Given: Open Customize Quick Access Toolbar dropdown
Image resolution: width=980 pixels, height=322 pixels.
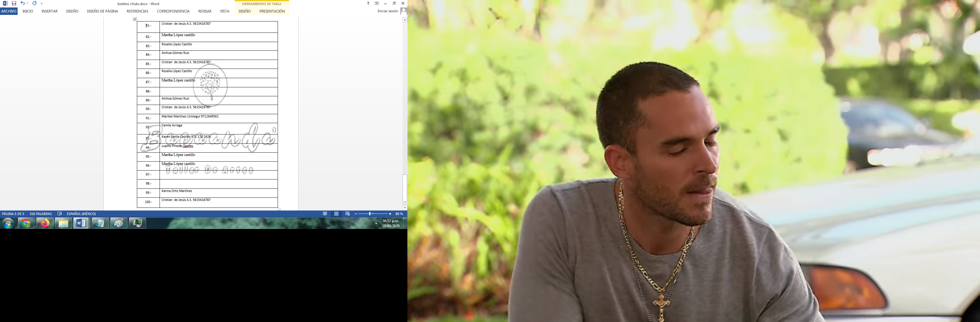Looking at the screenshot, I should click(41, 3).
